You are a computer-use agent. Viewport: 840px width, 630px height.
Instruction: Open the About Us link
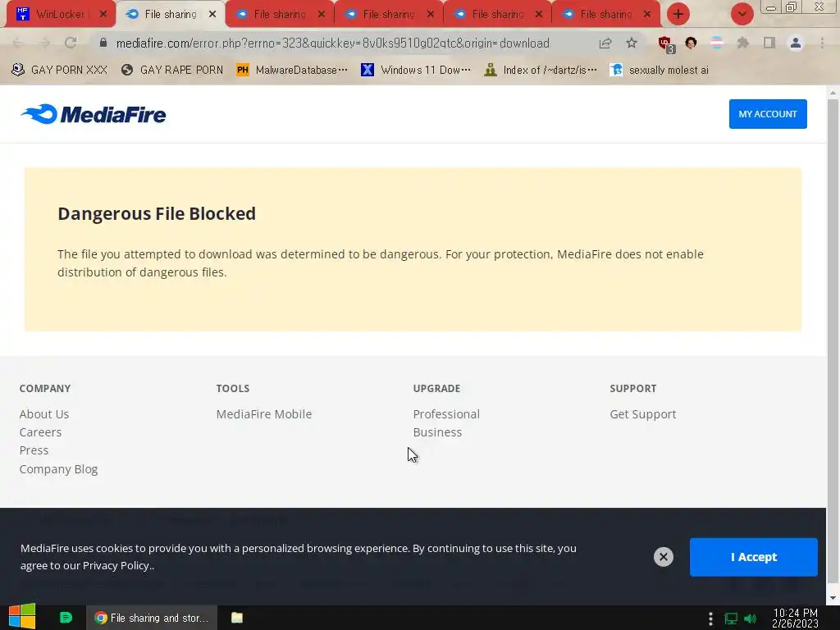click(44, 414)
